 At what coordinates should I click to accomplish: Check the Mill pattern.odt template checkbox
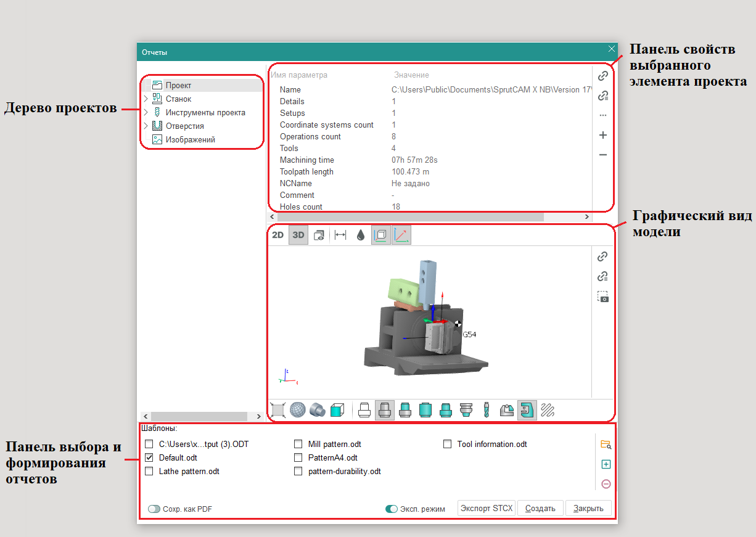298,444
